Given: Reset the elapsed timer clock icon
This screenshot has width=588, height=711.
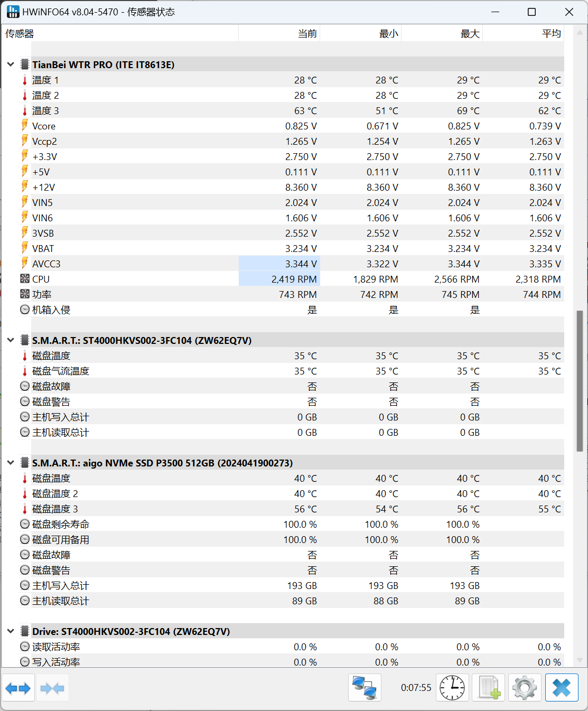Looking at the screenshot, I should 452,688.
